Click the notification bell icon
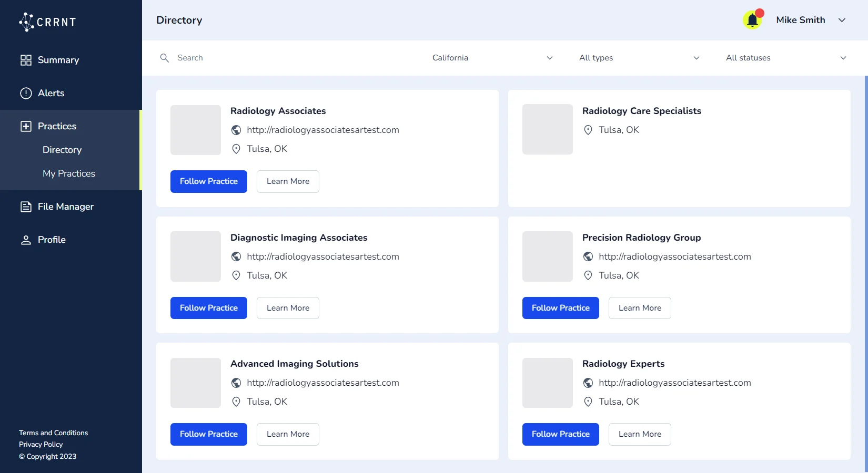This screenshot has width=868, height=473. 752,20
